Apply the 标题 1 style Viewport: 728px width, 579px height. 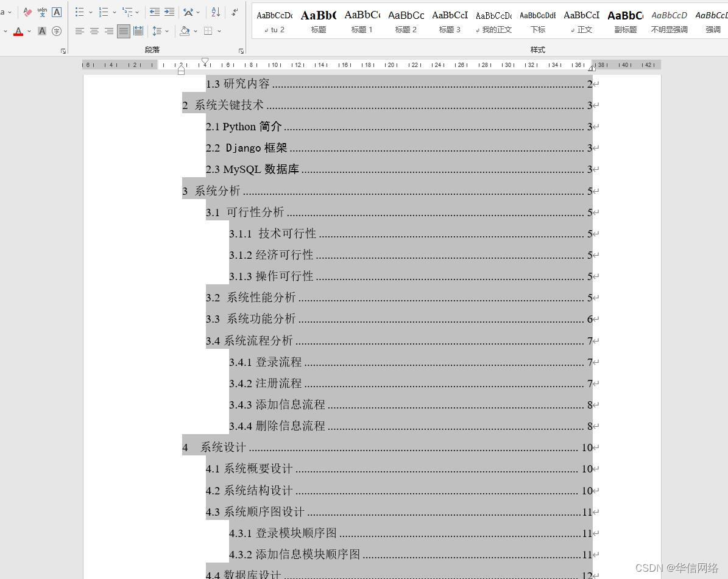click(x=362, y=20)
